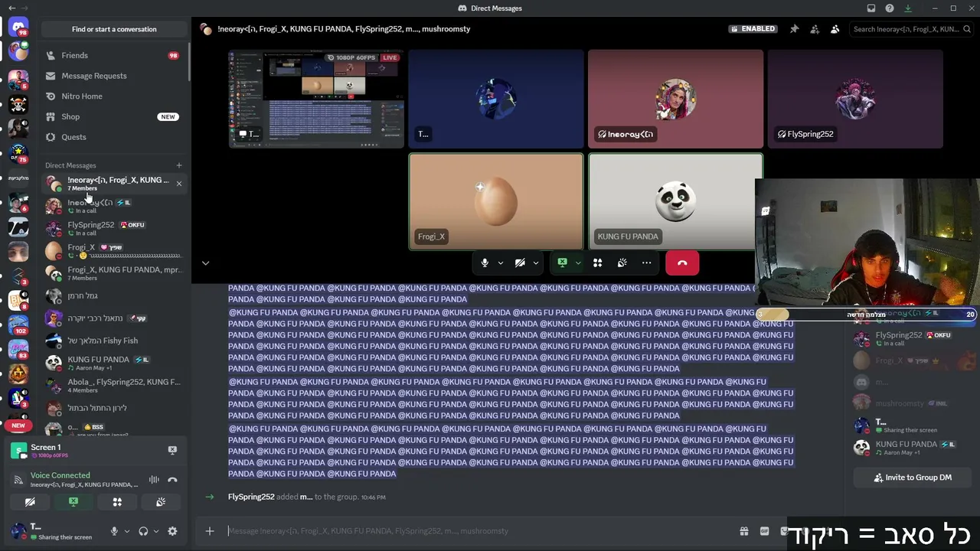Click Invite to Group DM button
The width and height of the screenshot is (980, 551).
913,478
